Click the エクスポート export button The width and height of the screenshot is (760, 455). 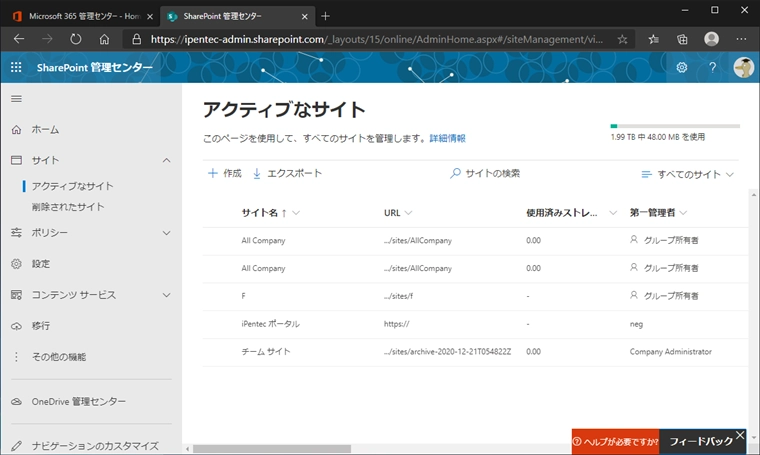pos(287,173)
